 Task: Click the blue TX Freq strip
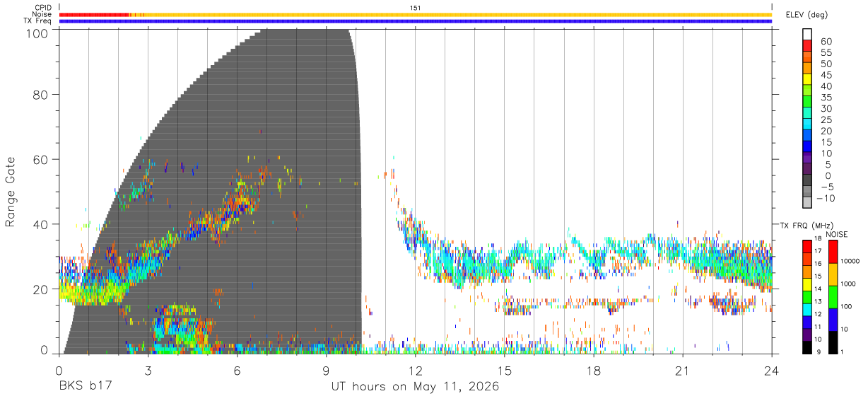point(416,21)
